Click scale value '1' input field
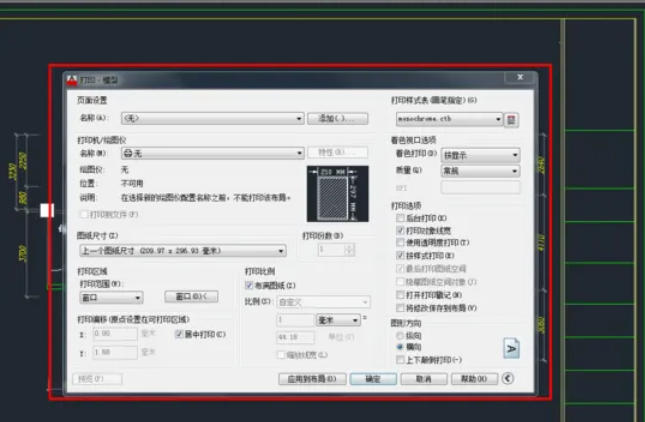645x422 pixels. point(295,320)
